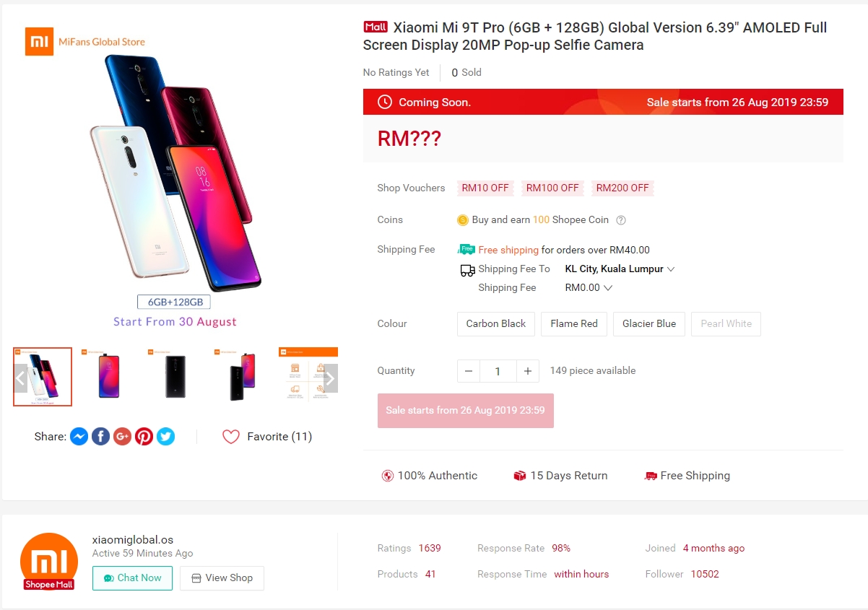
Task: Click the Favorite heart icon
Action: [x=231, y=437]
